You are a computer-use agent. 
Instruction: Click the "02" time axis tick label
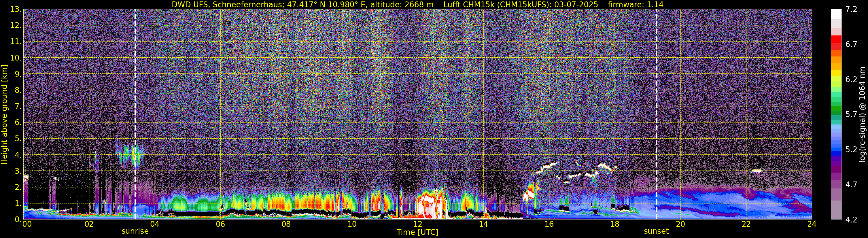(x=89, y=224)
